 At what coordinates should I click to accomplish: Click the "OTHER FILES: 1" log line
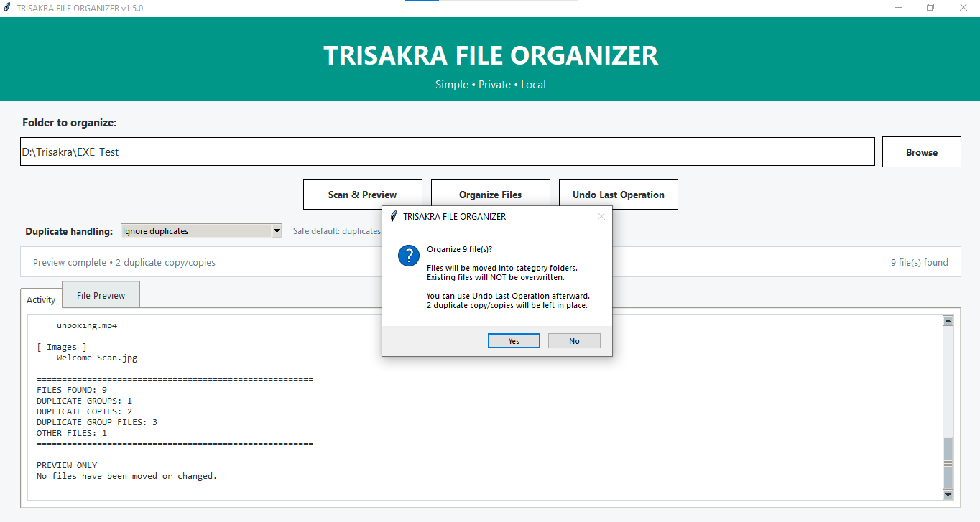tap(72, 433)
